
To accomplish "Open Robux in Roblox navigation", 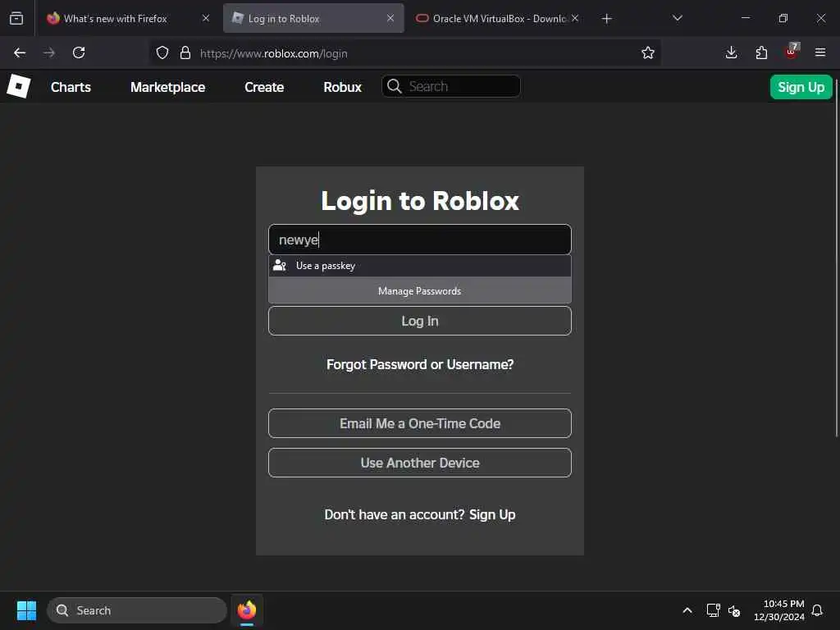I will 342,87.
